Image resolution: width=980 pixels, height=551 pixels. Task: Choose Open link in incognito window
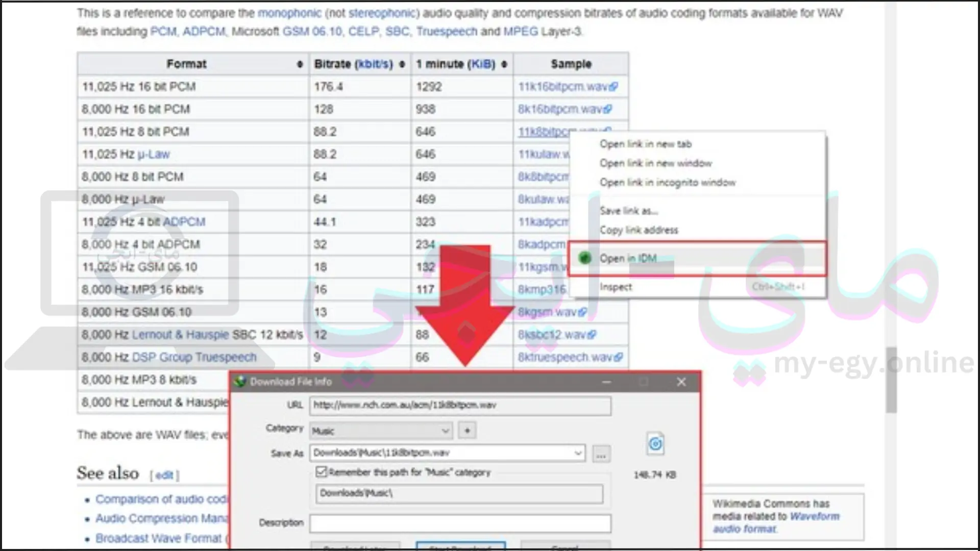click(668, 183)
